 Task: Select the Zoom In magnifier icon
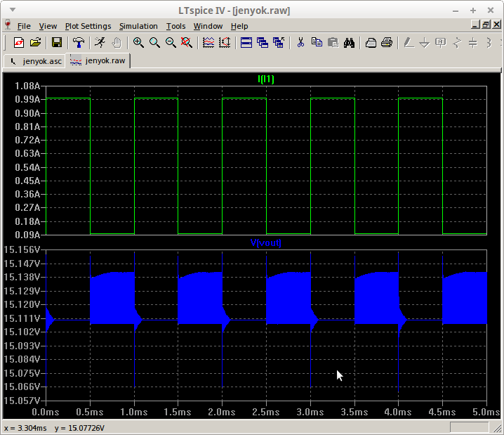click(138, 42)
